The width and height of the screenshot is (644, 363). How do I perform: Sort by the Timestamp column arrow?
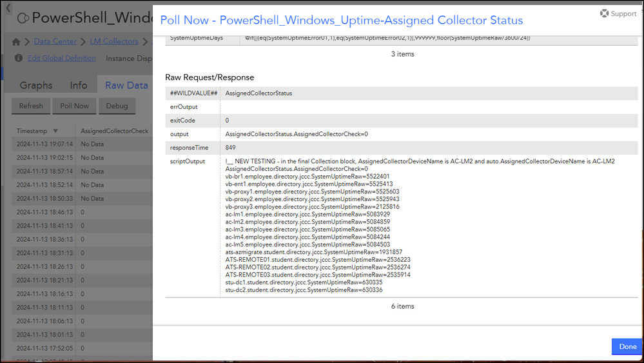[x=55, y=131]
